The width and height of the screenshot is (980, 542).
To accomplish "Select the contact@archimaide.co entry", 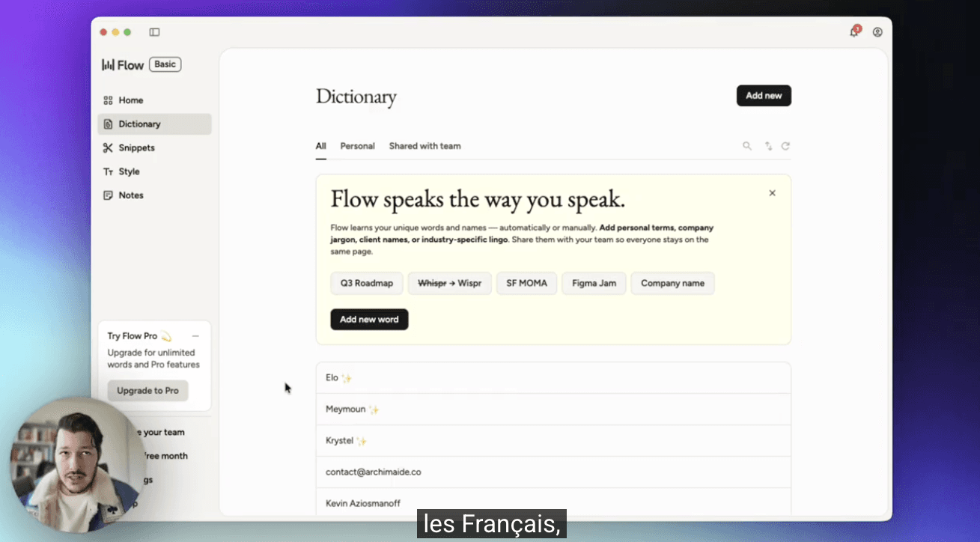I will (x=553, y=472).
